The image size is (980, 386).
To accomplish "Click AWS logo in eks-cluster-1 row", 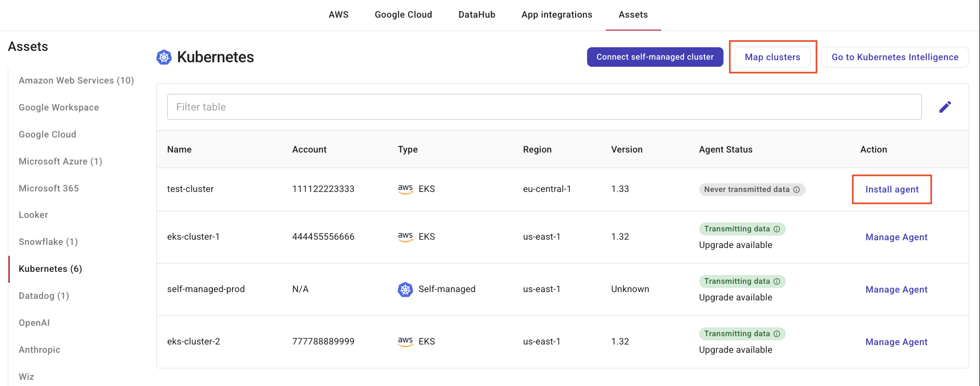I will [405, 237].
